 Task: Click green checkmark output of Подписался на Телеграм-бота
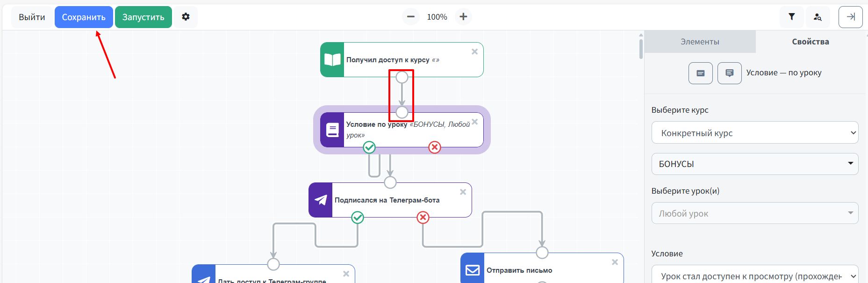click(358, 218)
